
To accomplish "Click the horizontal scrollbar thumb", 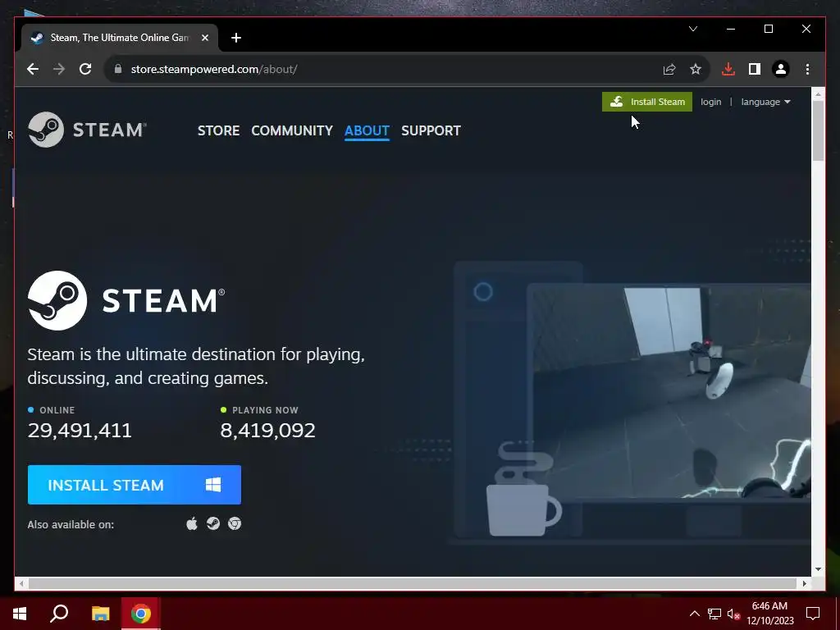I will pos(413,583).
